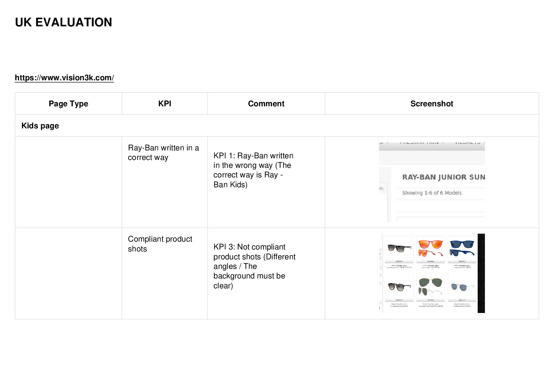
Task: Click the red-orange mirrored sunglasses thumbnail
Action: point(430,248)
